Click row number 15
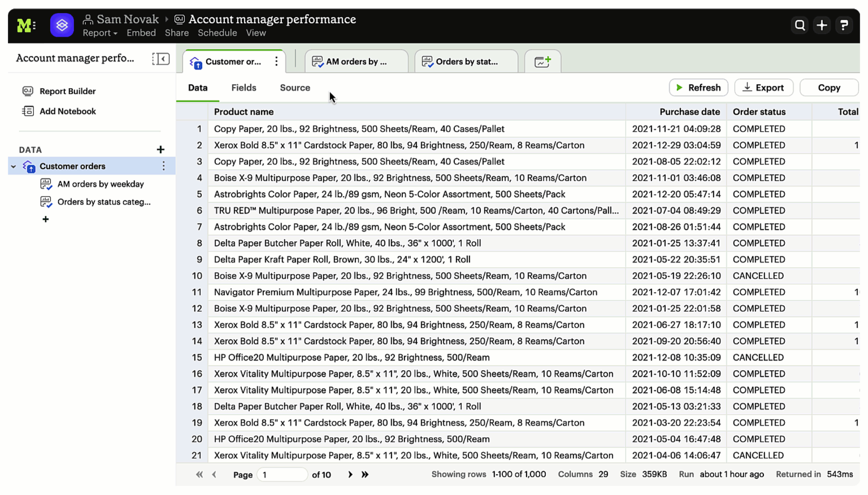 [x=197, y=358]
